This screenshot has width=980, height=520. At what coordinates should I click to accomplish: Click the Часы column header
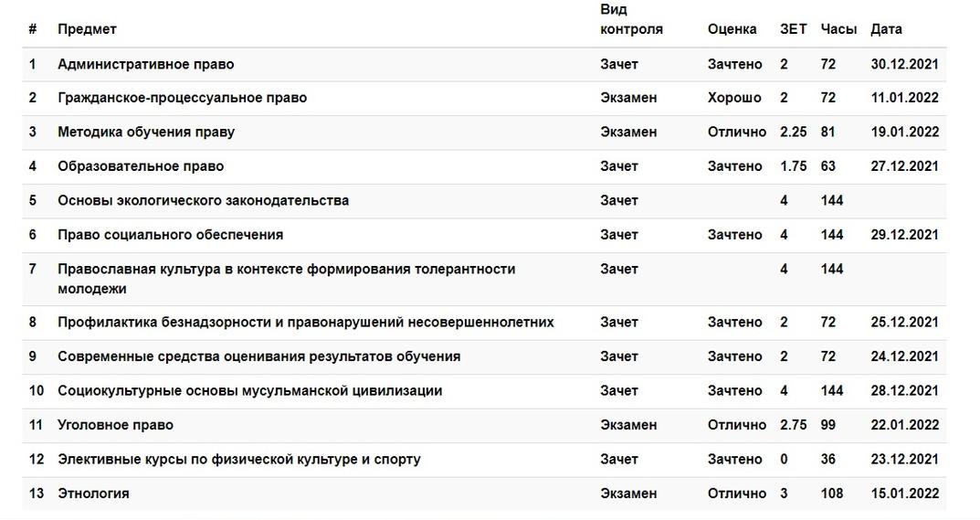click(838, 28)
